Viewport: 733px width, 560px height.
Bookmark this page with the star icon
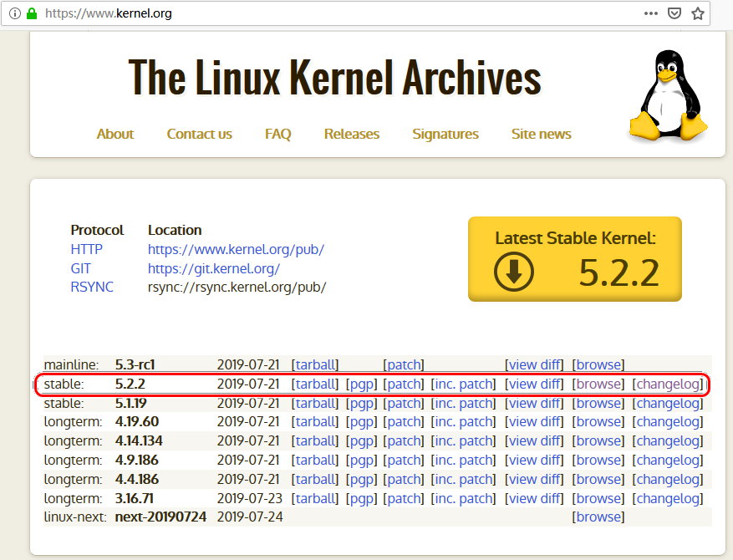(x=697, y=13)
